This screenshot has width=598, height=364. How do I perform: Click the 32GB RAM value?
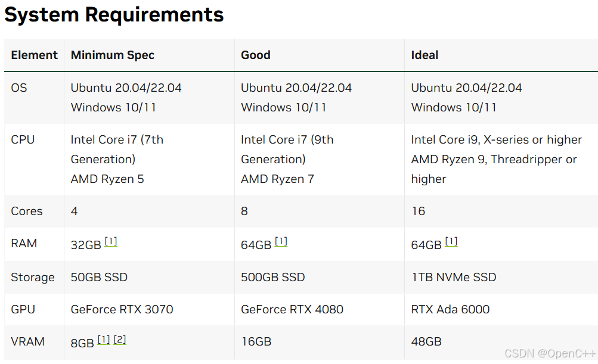pyautogui.click(x=86, y=245)
